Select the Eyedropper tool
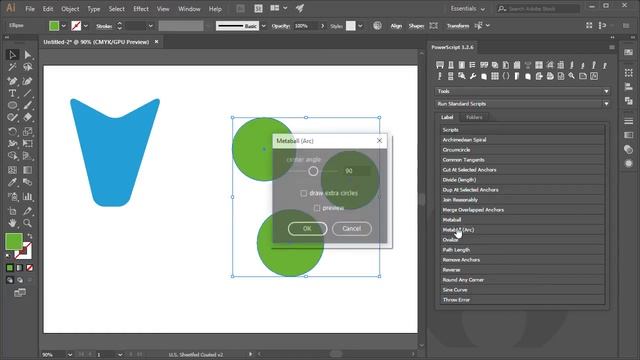Viewport: 640px width, 360px height. tap(12, 182)
